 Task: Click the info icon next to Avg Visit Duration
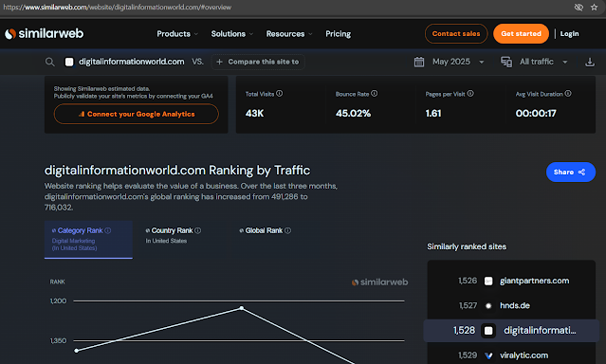568,94
